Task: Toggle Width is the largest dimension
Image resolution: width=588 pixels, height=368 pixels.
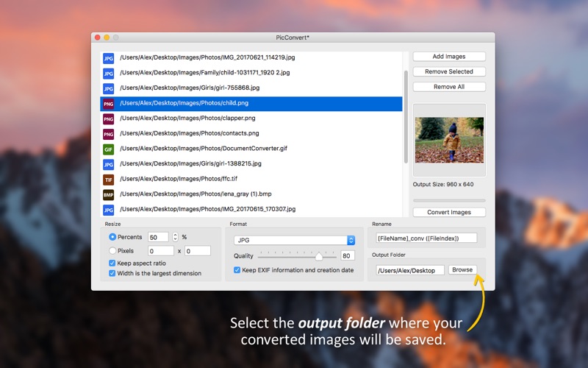Action: tap(112, 273)
